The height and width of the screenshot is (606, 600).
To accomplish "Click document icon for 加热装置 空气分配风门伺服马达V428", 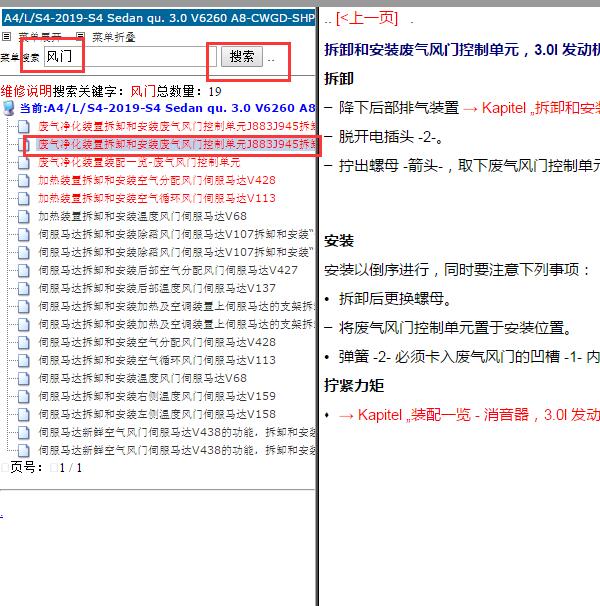I will click(24, 180).
